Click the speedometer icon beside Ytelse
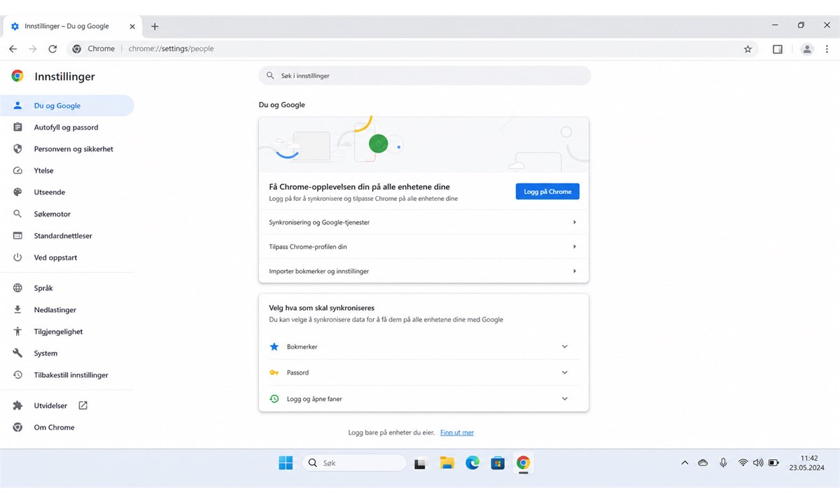Screen dimensions: 840x504 pyautogui.click(x=18, y=171)
